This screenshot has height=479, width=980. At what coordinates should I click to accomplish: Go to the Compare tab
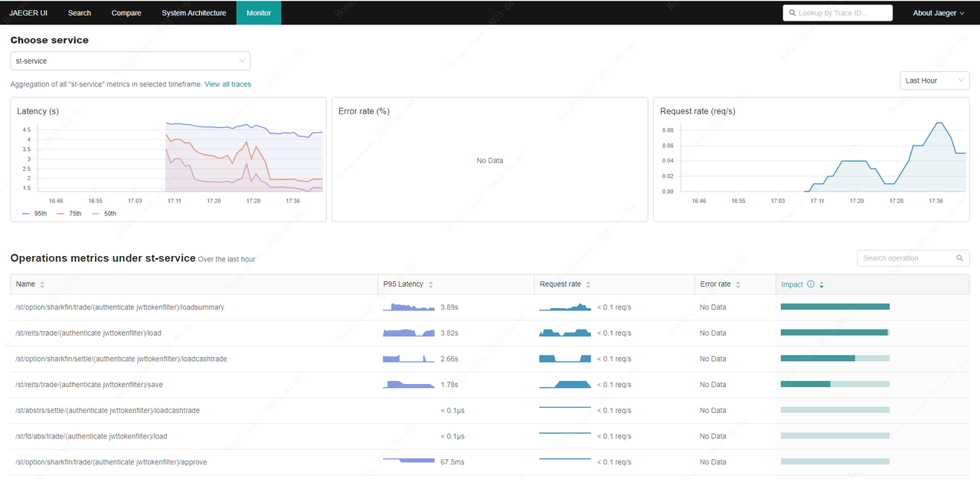point(126,13)
